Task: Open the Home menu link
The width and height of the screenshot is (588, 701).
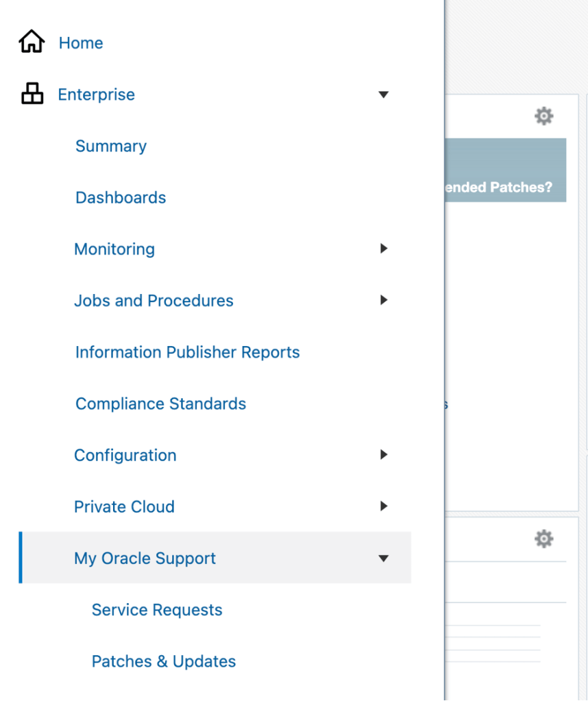Action: (81, 42)
